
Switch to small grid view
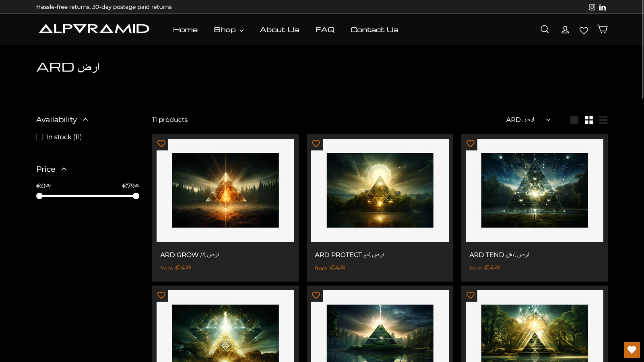tap(589, 120)
